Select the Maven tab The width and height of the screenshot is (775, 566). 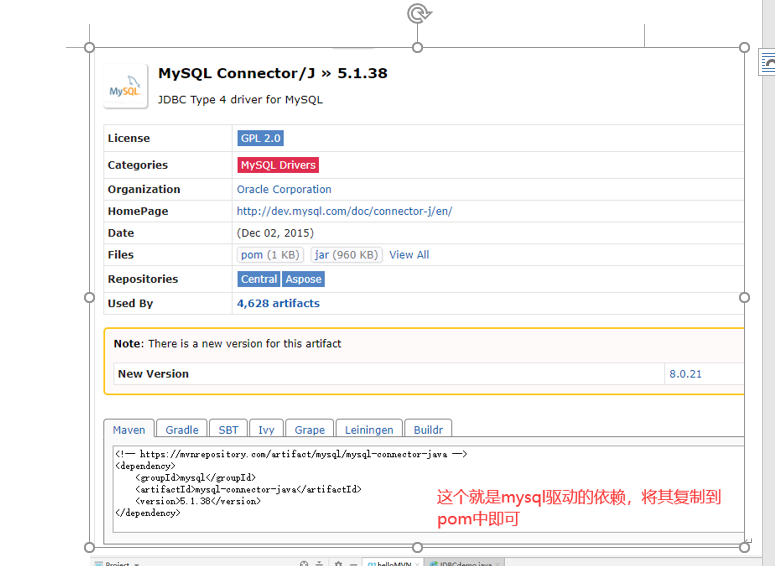tap(129, 429)
